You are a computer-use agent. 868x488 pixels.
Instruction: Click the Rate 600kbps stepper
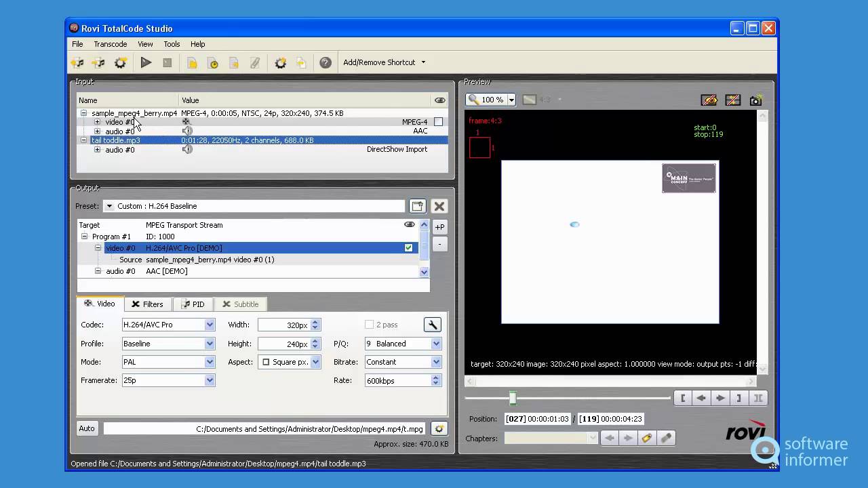[x=436, y=380]
